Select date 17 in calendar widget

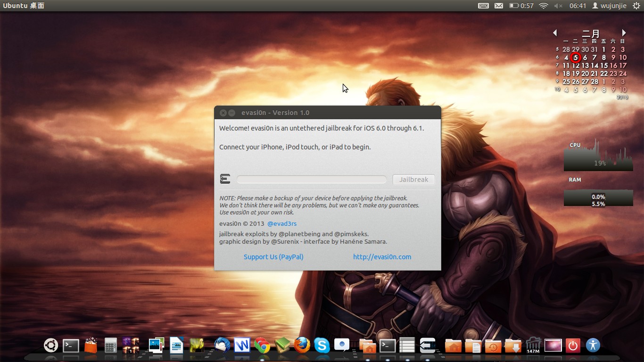(x=623, y=66)
